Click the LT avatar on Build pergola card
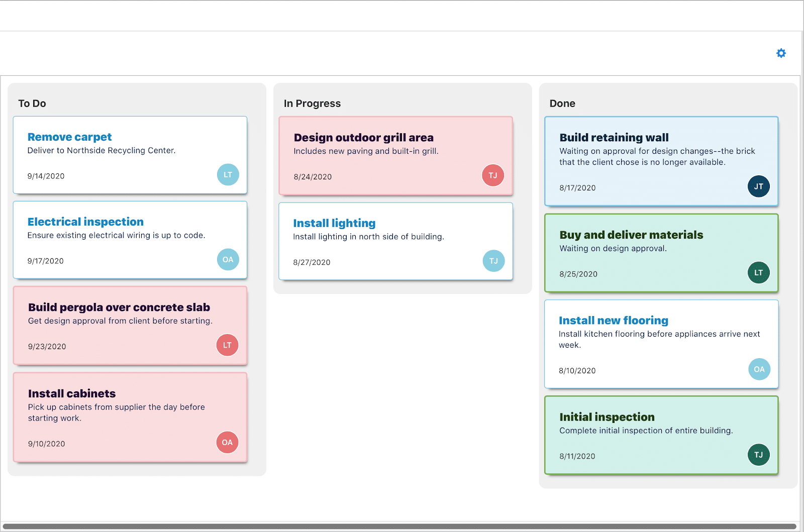The width and height of the screenshot is (804, 532). coord(227,345)
